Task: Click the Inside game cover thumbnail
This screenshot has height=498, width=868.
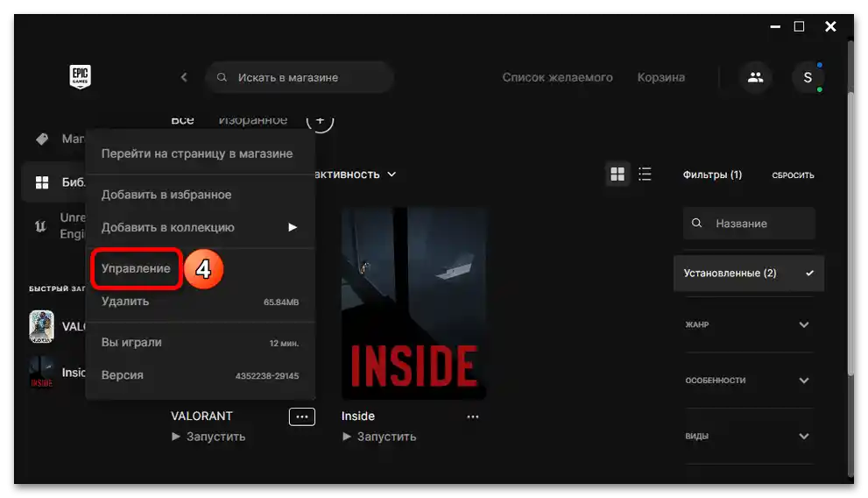Action: coord(414,303)
